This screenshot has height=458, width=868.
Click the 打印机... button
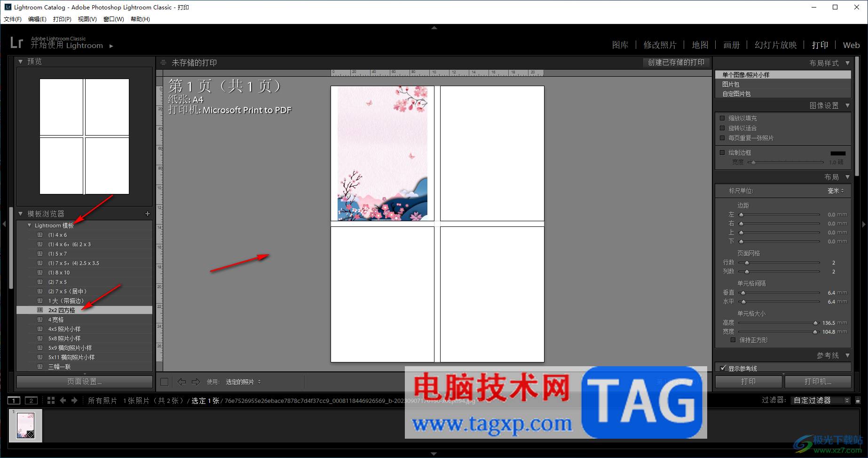(818, 381)
